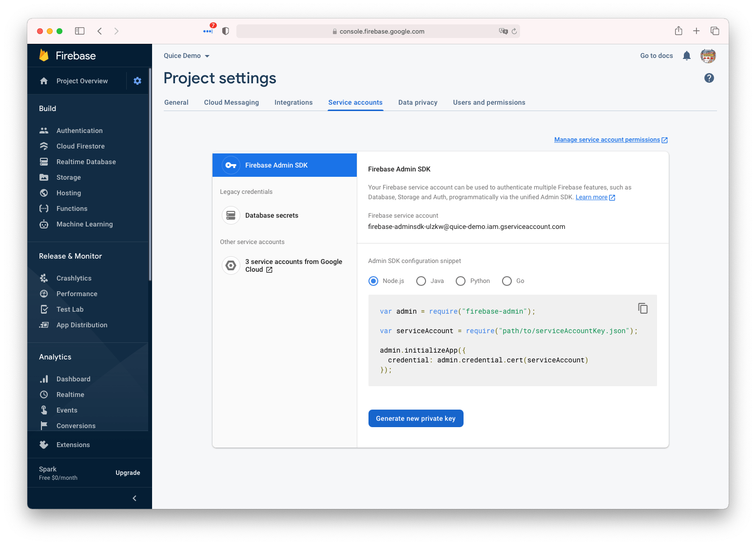Open Analytics Dashboard in the sidebar
The height and width of the screenshot is (545, 756).
tap(73, 379)
